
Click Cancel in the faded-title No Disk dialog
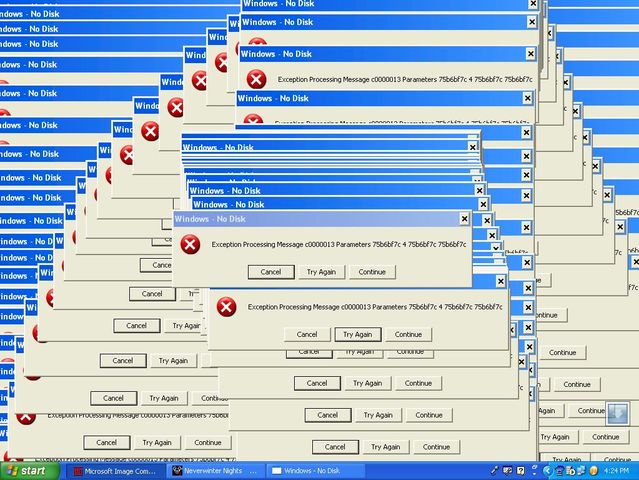pyautogui.click(x=271, y=272)
